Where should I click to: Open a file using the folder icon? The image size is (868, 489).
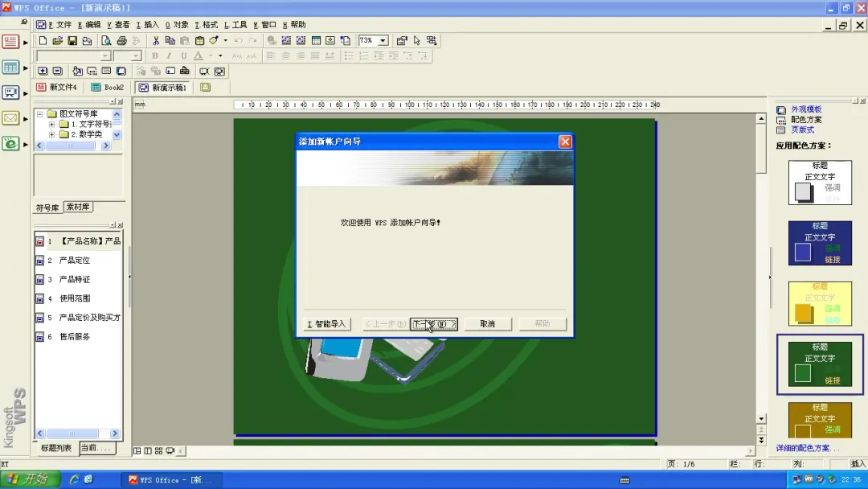(x=58, y=40)
